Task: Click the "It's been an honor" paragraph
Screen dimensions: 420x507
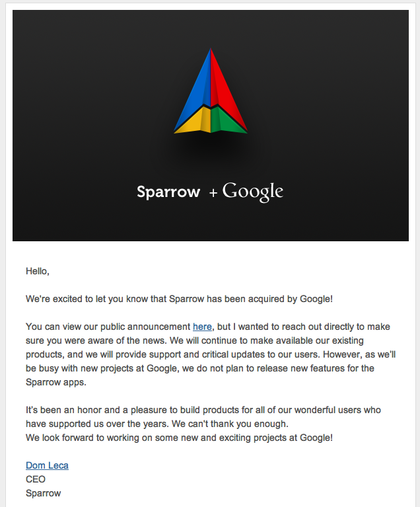Action: [203, 410]
